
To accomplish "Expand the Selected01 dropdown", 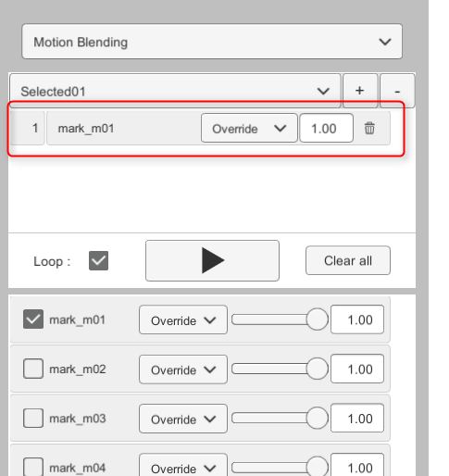I will tap(175, 91).
